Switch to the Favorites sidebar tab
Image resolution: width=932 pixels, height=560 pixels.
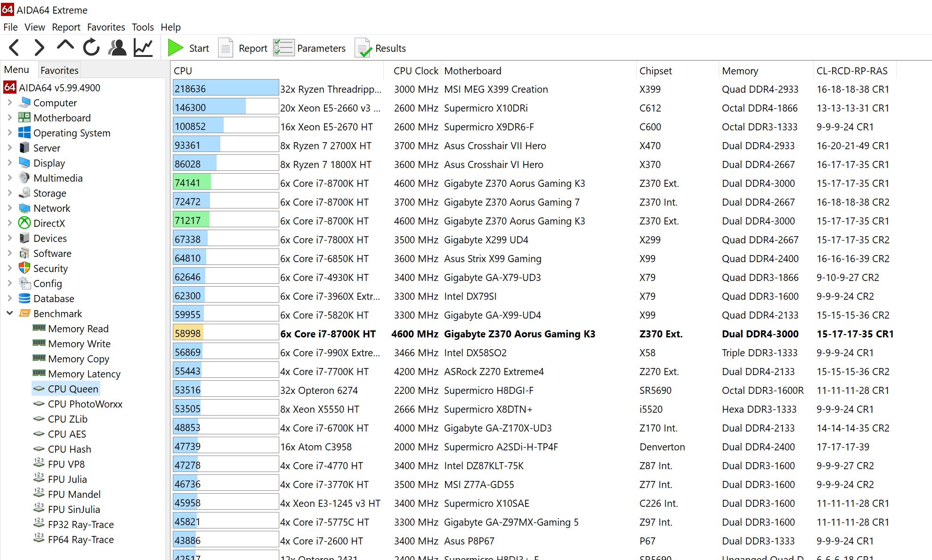click(59, 70)
